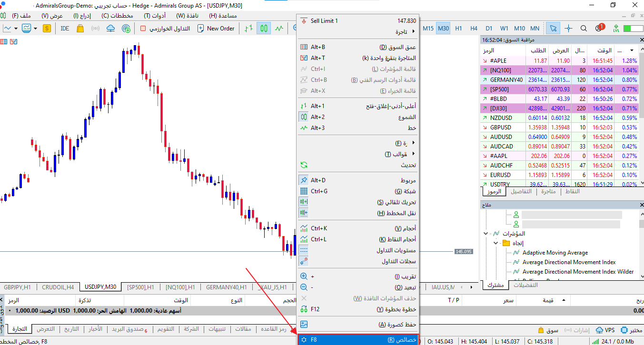Click the gold dollar sign toolbar icon

47,29
